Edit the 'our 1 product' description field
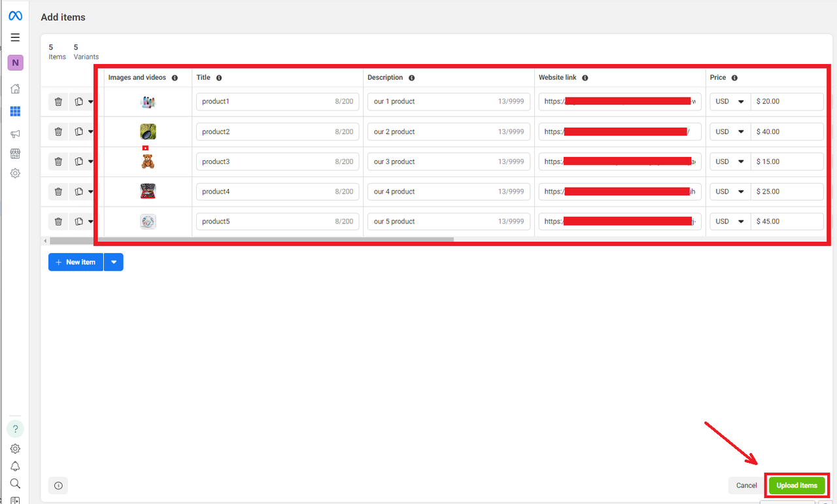Viewport: 837px width, 504px height. point(449,101)
